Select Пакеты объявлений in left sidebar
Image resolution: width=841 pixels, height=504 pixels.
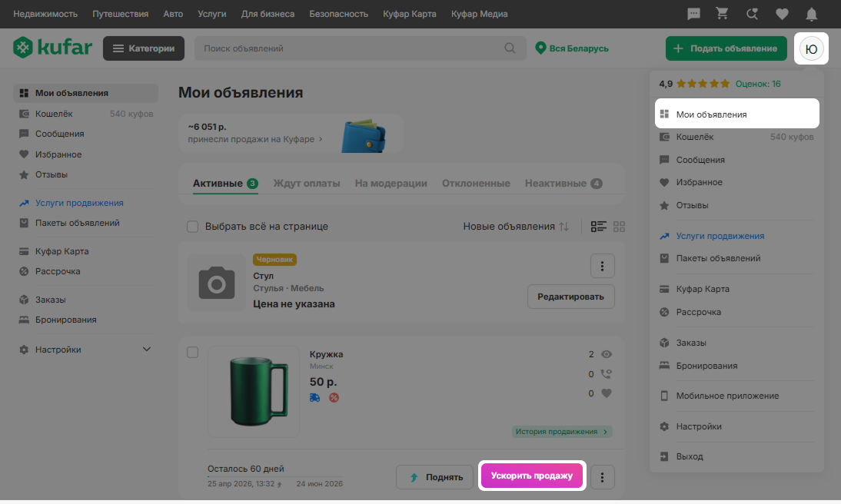[77, 223]
